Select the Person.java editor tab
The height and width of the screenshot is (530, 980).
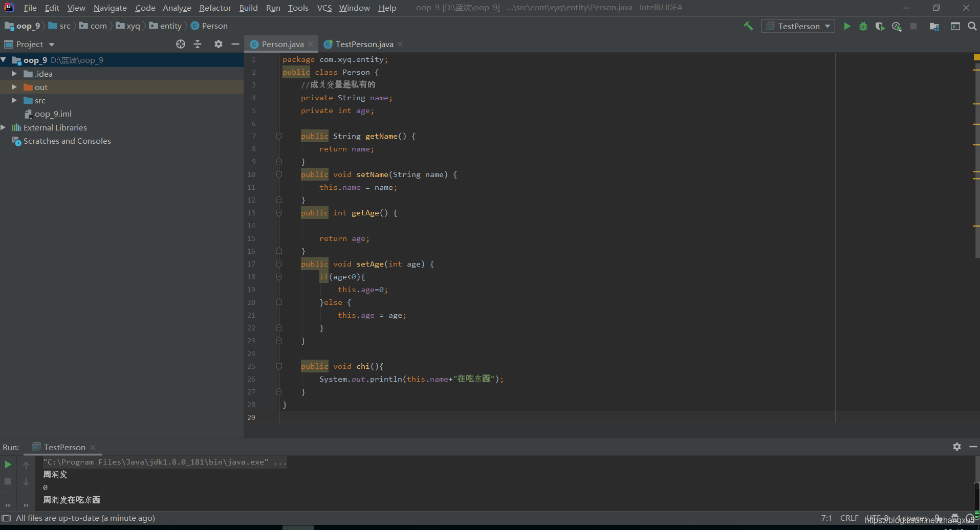click(x=282, y=44)
